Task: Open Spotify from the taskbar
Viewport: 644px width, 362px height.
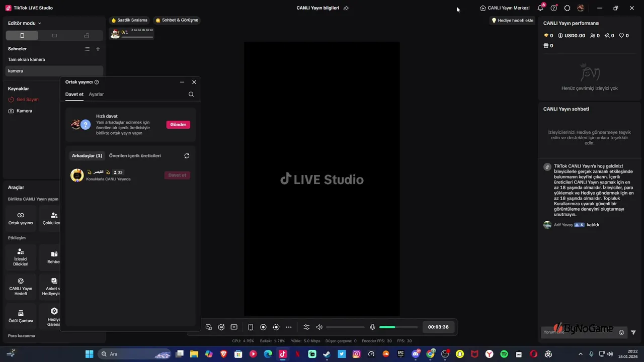Action: tap(504, 354)
